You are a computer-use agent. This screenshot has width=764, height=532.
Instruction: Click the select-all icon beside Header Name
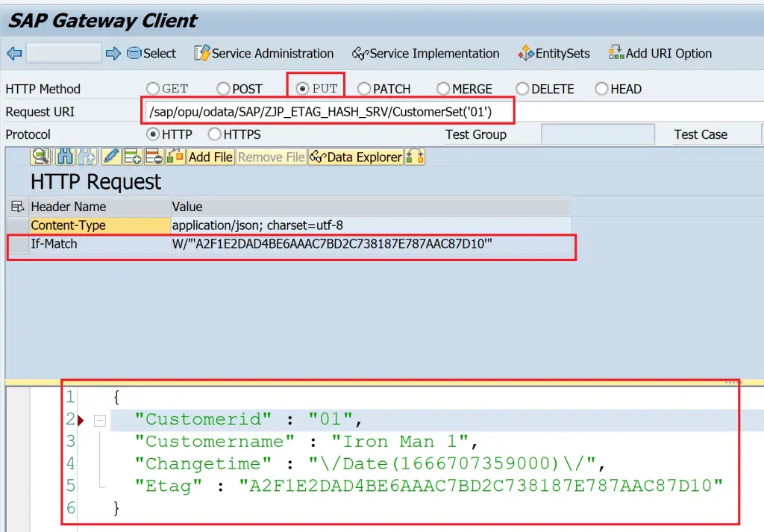(17, 207)
